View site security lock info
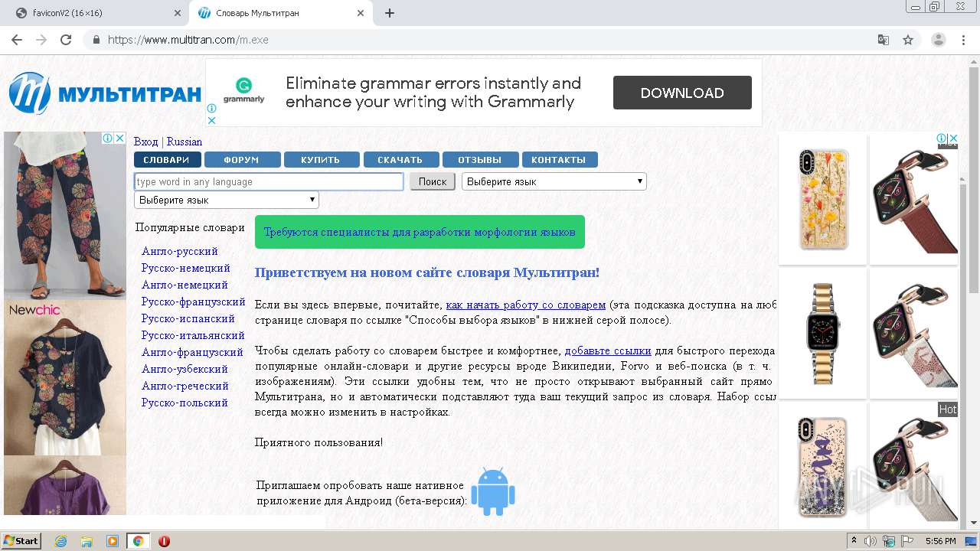 [x=96, y=40]
